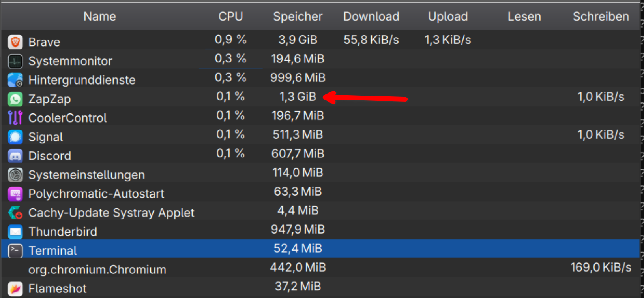Select the Systemeinstellungen gear icon
Image resolution: width=644 pixels, height=298 pixels.
click(x=15, y=175)
